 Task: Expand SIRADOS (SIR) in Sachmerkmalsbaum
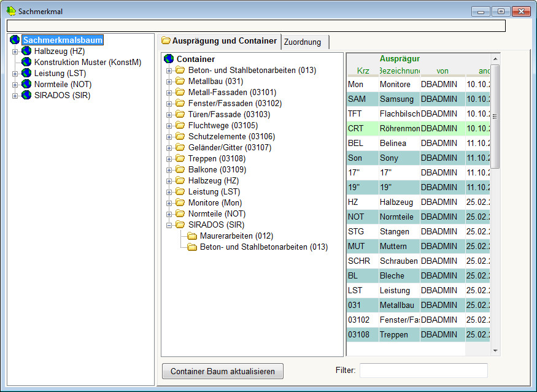click(x=15, y=96)
